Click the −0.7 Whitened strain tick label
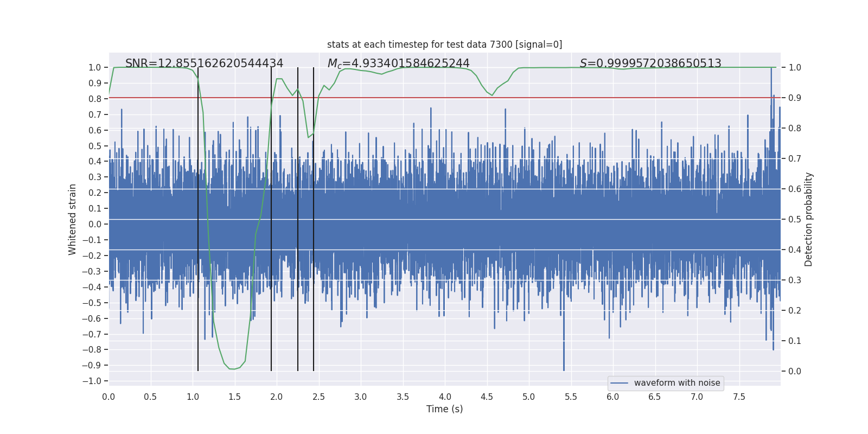The height and width of the screenshot is (434, 868). click(92, 334)
